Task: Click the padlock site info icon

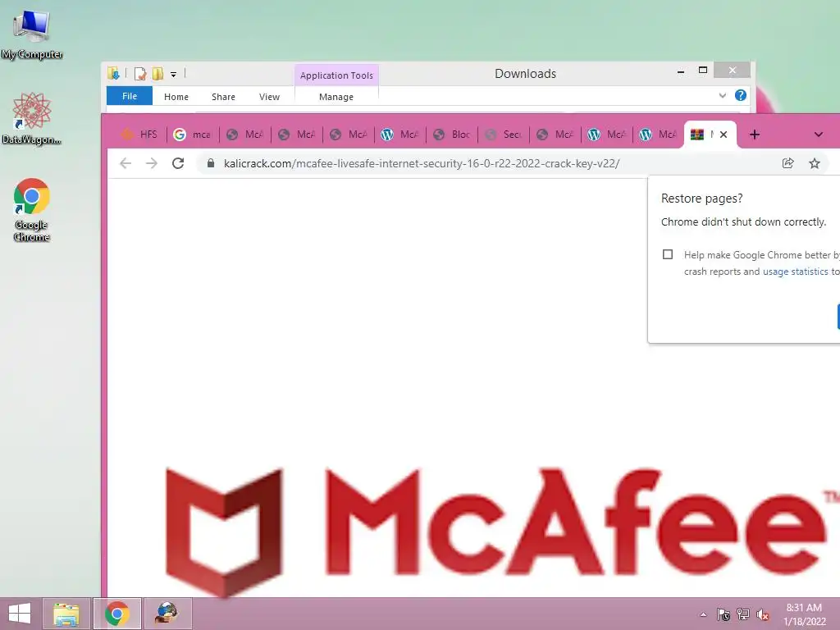Action: point(211,163)
